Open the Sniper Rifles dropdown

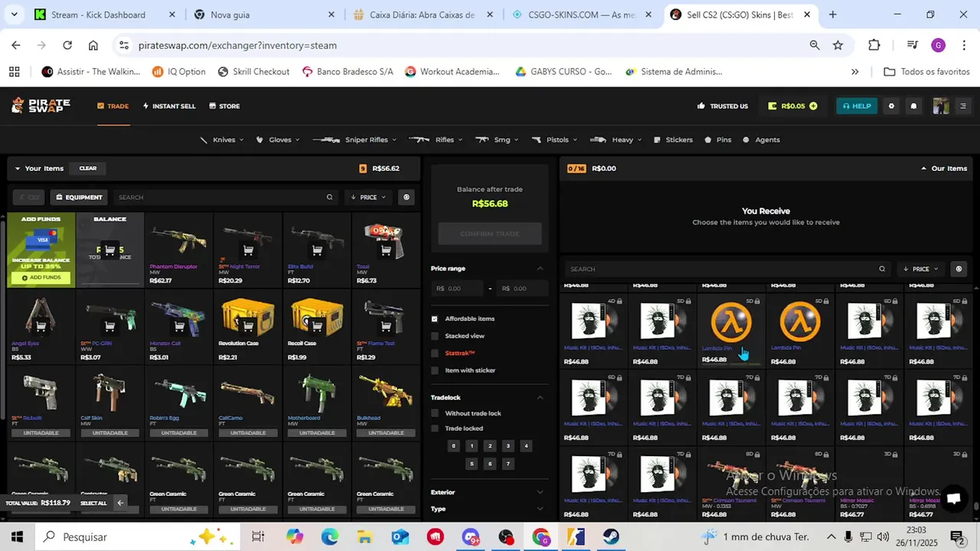354,140
